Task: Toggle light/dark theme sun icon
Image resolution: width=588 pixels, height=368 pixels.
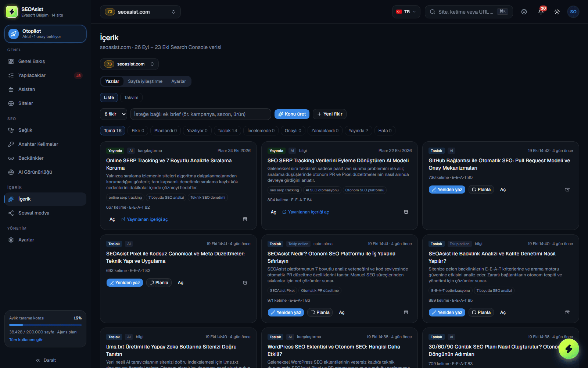Action: (557, 12)
